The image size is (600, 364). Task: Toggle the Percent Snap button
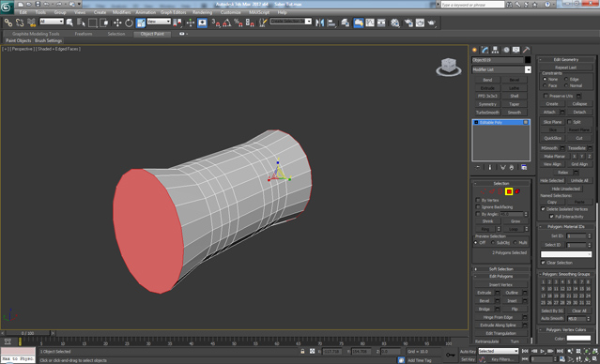click(238, 23)
